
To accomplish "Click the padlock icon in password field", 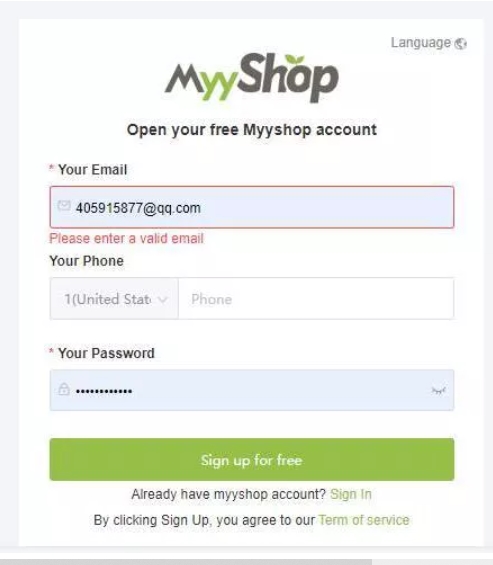I will [64, 389].
